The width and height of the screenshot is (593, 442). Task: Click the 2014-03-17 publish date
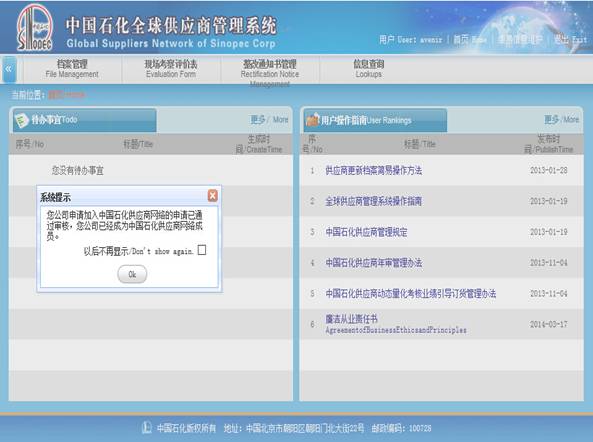click(549, 324)
